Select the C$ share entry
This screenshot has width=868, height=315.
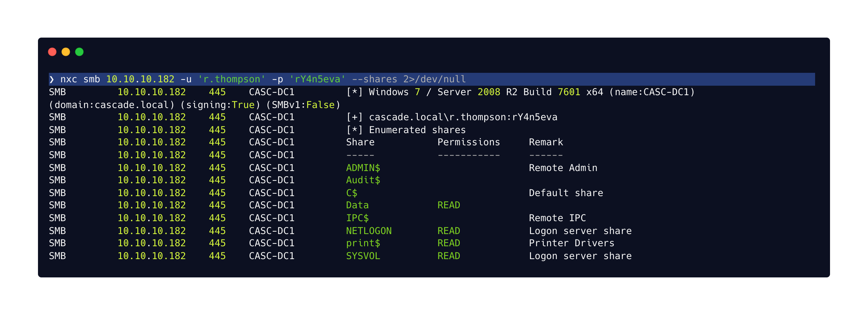(x=352, y=193)
